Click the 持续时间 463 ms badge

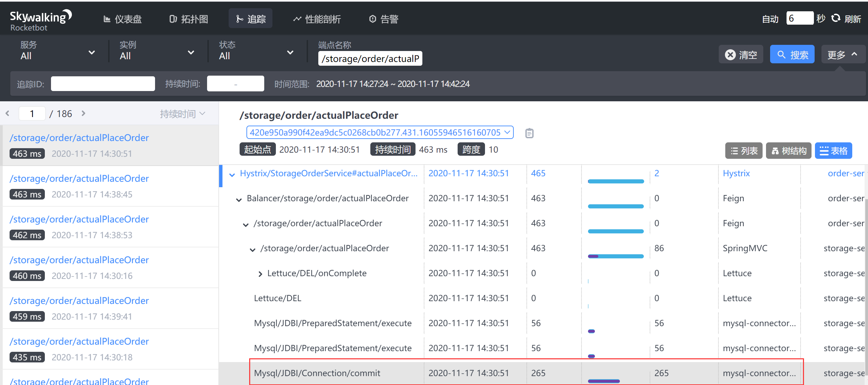pos(393,149)
